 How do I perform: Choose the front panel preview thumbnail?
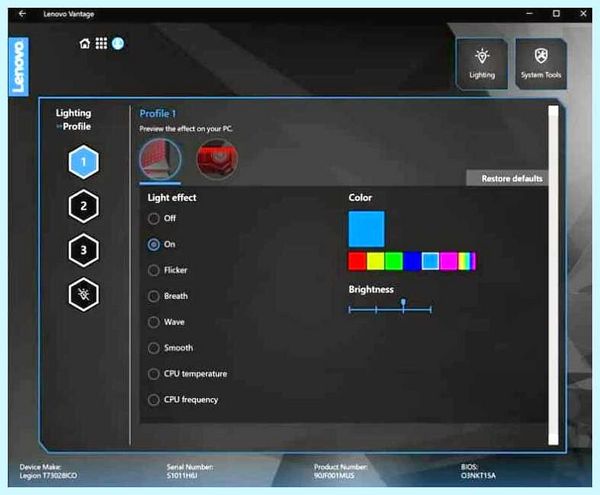(160, 159)
